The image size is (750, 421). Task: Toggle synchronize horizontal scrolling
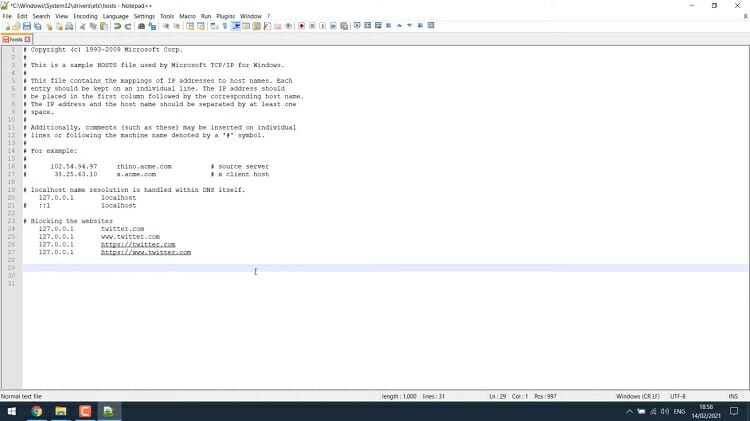pos(200,26)
